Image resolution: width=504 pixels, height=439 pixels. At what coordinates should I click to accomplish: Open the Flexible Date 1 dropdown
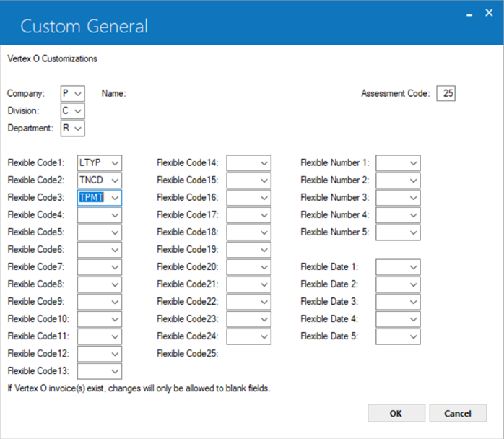(398, 267)
